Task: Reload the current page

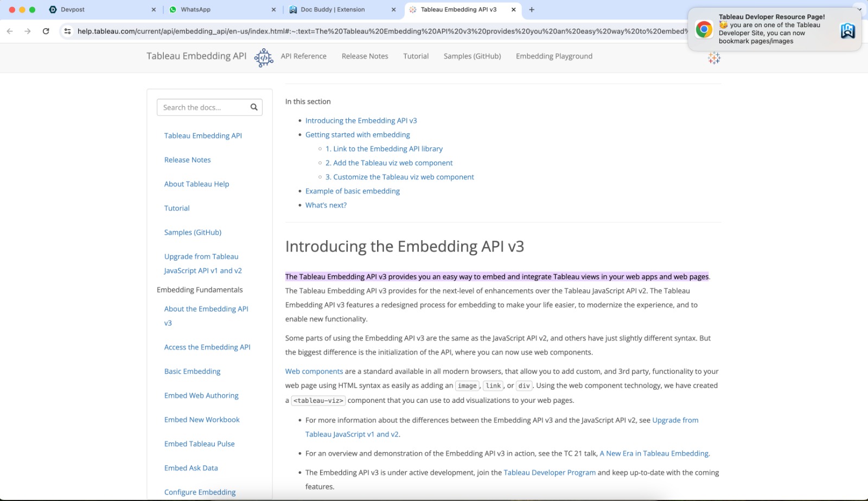Action: click(46, 31)
